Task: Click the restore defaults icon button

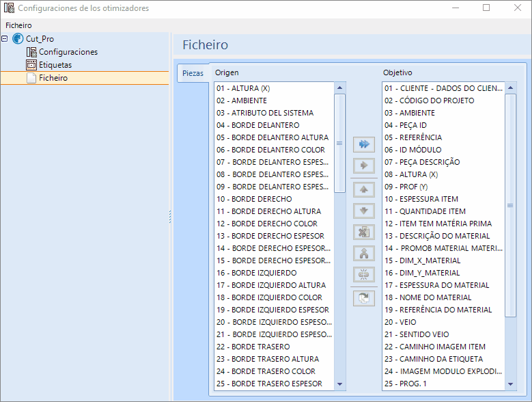Action: point(364,298)
